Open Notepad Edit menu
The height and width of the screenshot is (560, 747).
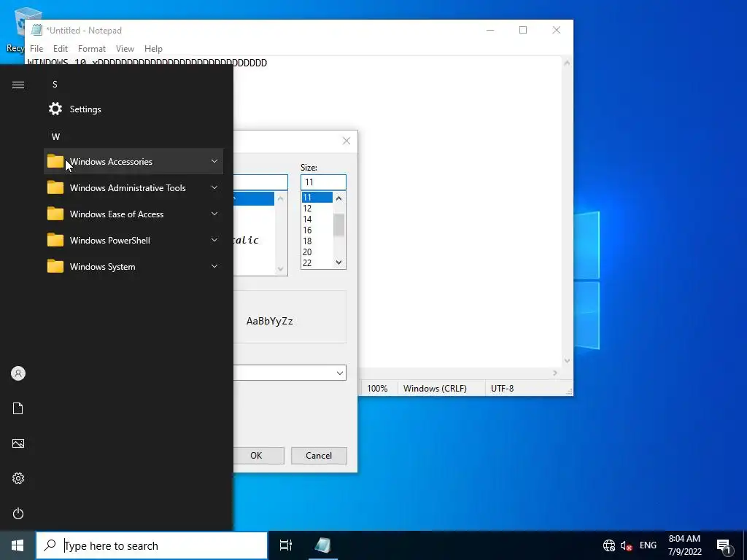(61, 49)
